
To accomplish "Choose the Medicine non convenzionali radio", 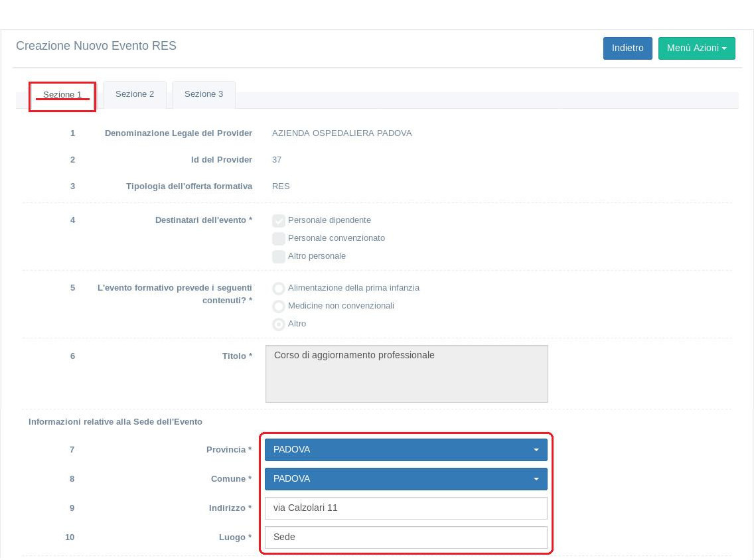I will 279,307.
